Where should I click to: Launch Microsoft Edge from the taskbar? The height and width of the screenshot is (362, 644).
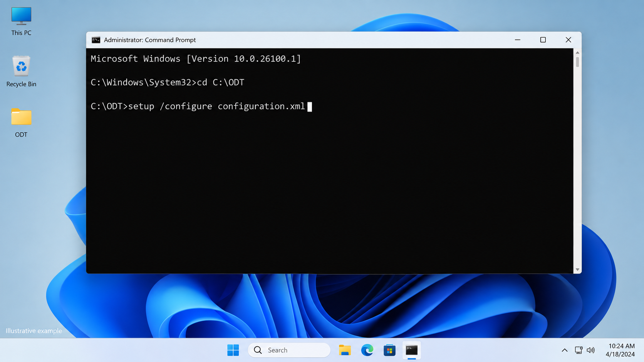pyautogui.click(x=367, y=350)
